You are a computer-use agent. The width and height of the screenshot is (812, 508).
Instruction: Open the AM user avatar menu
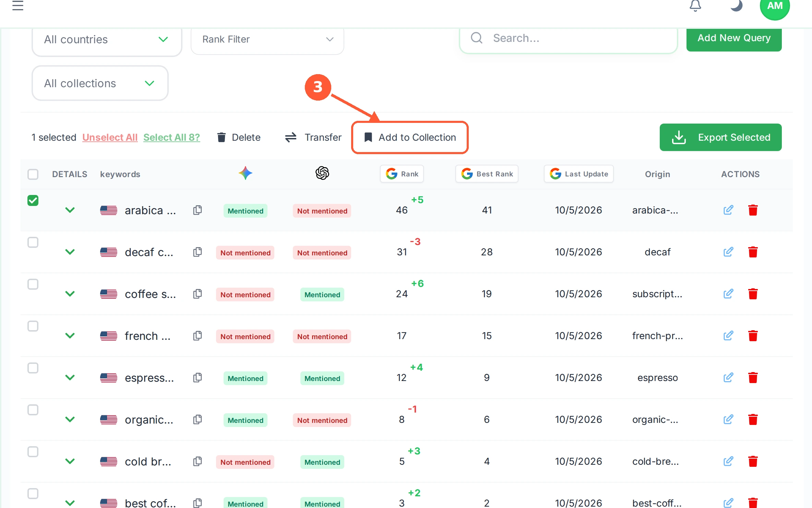pos(775,7)
